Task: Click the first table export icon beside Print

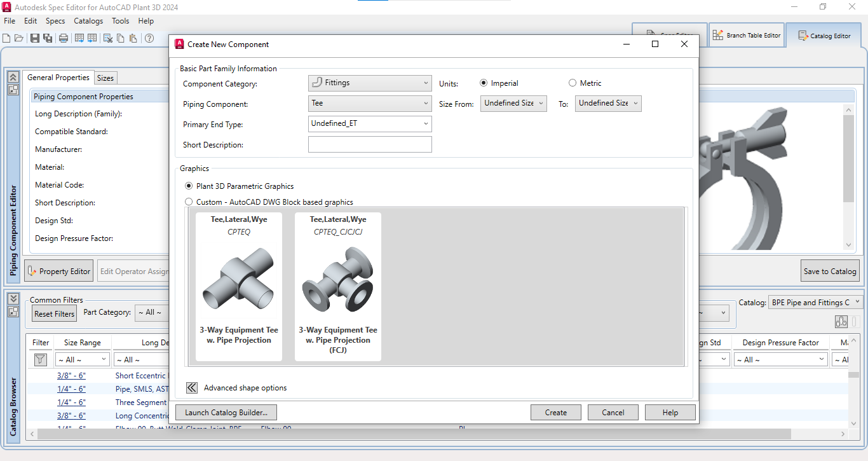Action: [79, 38]
